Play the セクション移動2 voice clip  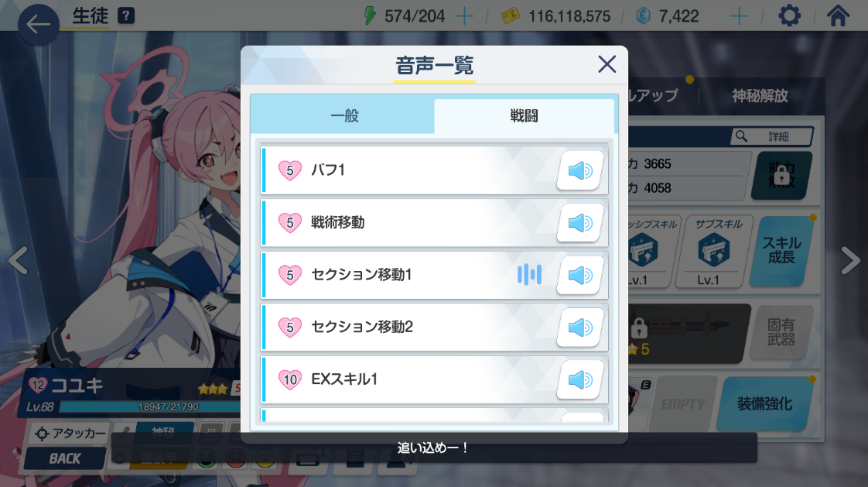pos(579,328)
